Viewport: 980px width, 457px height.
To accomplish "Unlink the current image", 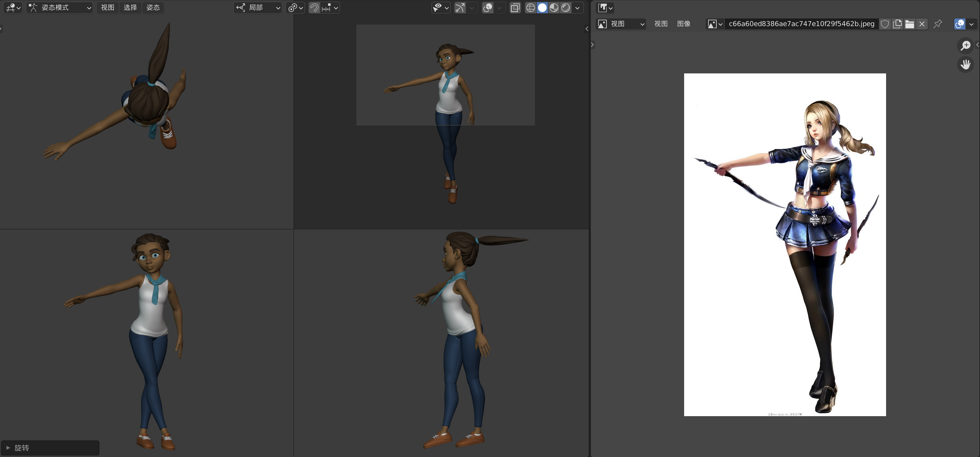I will click(922, 24).
